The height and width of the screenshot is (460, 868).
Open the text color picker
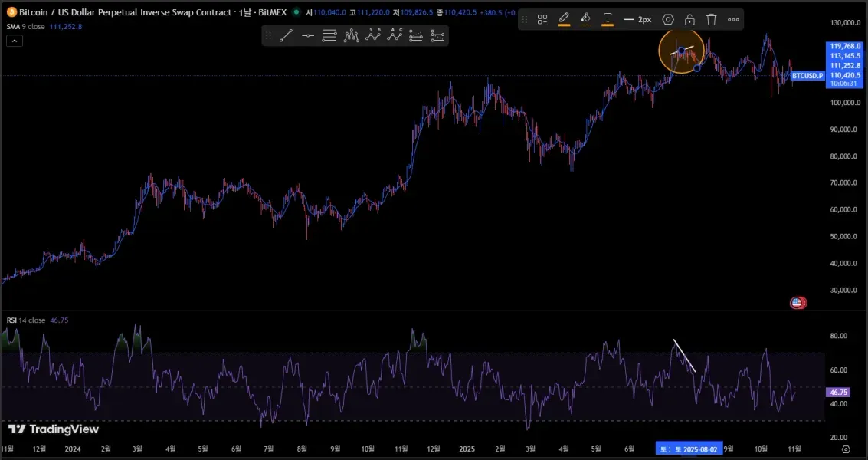[608, 19]
